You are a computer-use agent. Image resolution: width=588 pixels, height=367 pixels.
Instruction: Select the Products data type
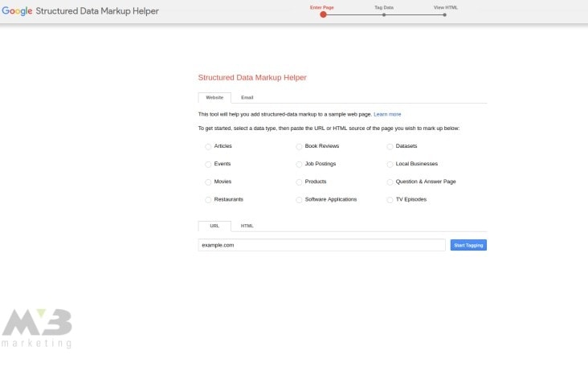(299, 182)
